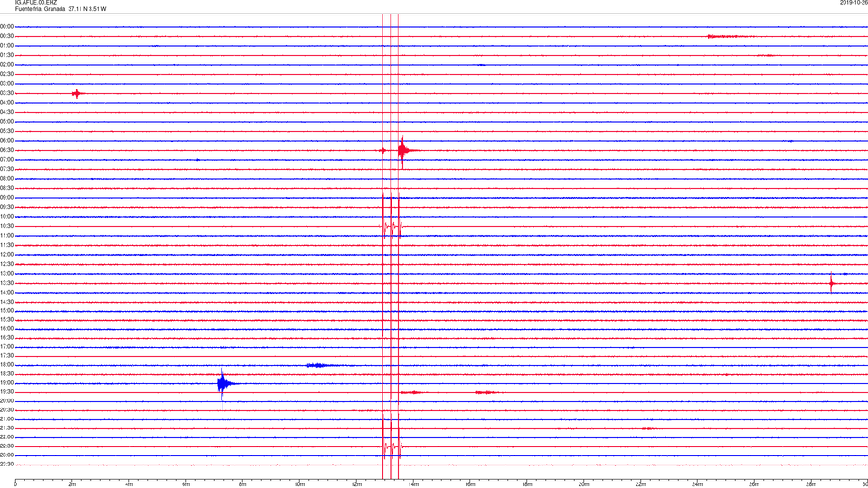Click the 26m tick on the minute axis
868x488 pixels.
click(x=754, y=484)
